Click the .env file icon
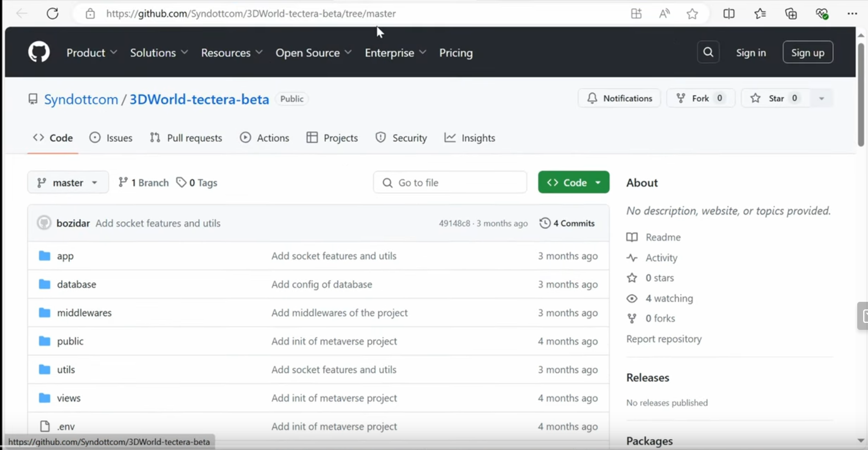 [45, 426]
